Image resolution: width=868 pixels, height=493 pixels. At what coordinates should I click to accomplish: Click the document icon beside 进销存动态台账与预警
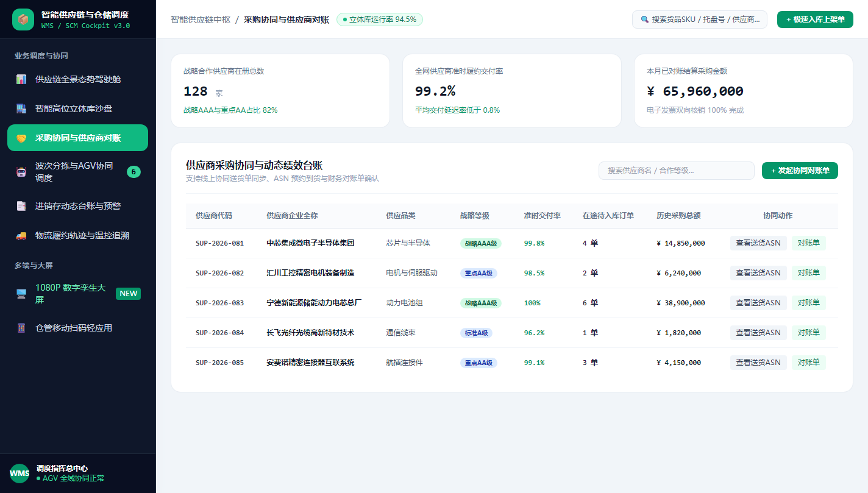(x=21, y=206)
